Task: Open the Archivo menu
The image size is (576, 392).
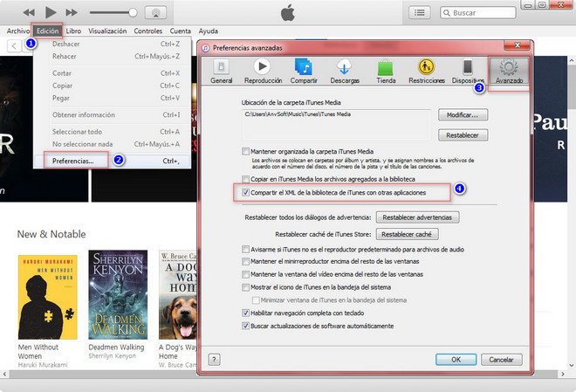Action: tap(18, 31)
